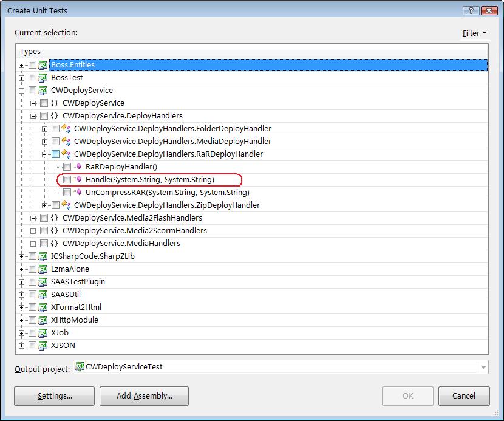Click the disabled OK button
This screenshot has width=504, height=421.
click(x=407, y=396)
